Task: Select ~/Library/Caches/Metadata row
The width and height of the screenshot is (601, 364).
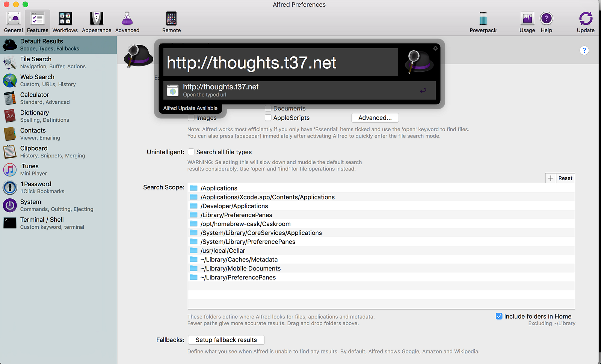Action: point(381,260)
